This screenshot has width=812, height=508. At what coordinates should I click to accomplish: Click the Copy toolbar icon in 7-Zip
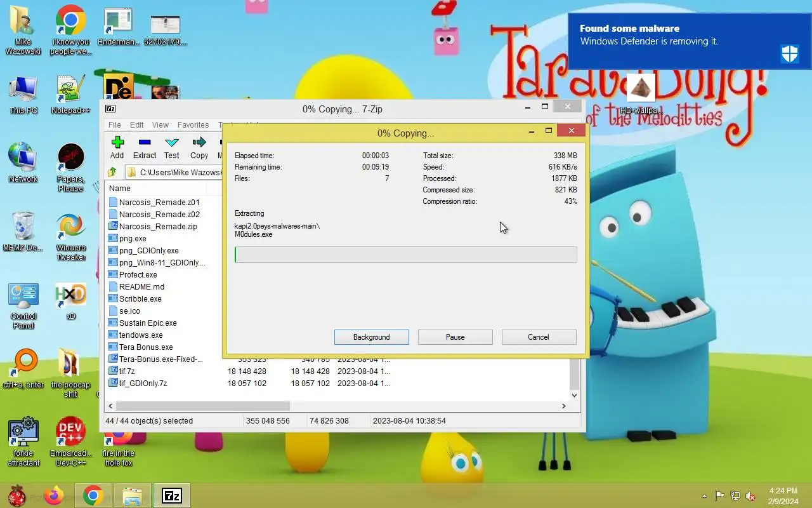199,147
